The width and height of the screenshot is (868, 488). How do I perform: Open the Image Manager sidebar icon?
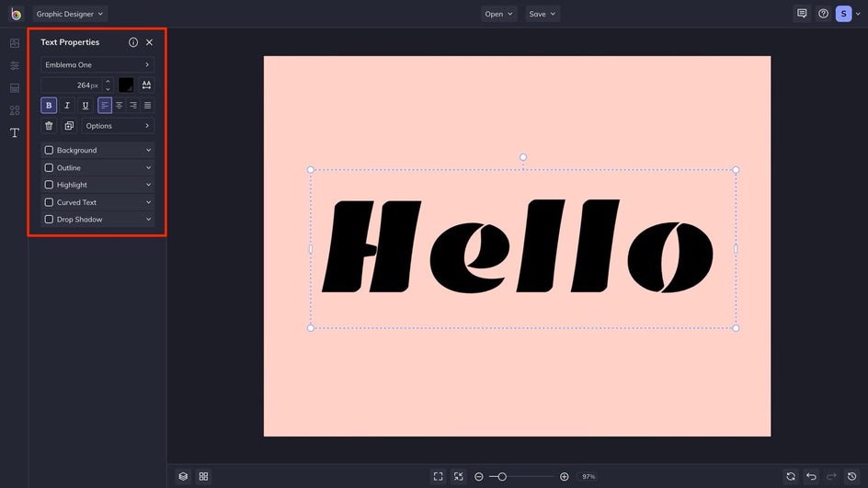pyautogui.click(x=15, y=43)
